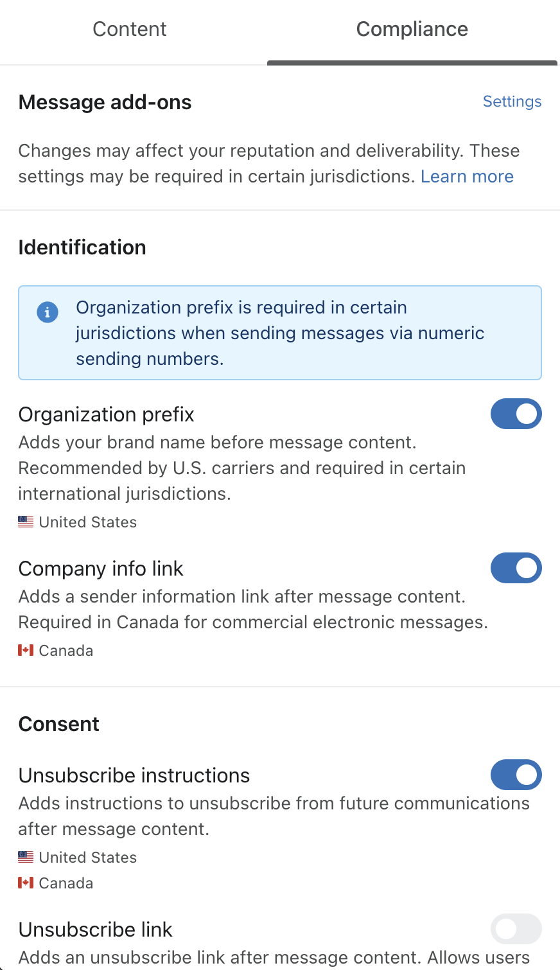Toggle off the Unsubscribe instructions switch
Viewport: 560px width, 970px height.
[x=516, y=775]
